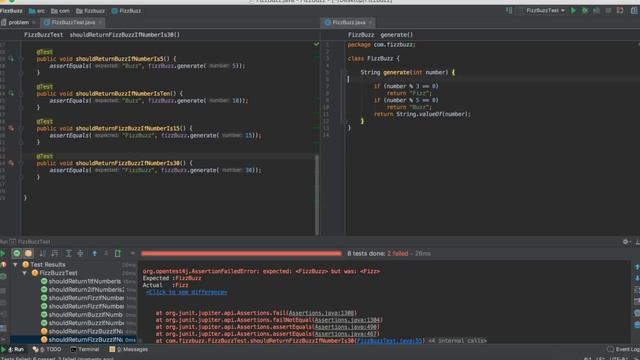The width and height of the screenshot is (640, 360).
Task: Click the com breadcrumb in navigation bar
Action: (60, 11)
